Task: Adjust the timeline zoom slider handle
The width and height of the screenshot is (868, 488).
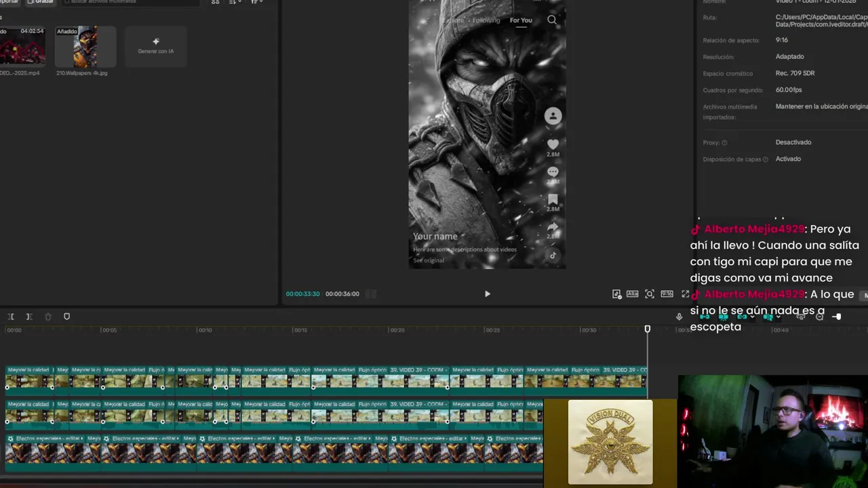Action: (x=837, y=317)
